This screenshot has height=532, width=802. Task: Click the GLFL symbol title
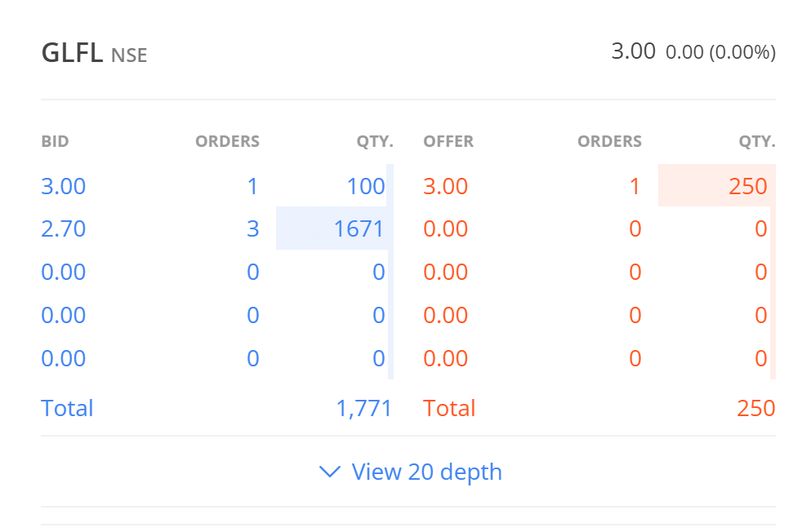coord(72,53)
